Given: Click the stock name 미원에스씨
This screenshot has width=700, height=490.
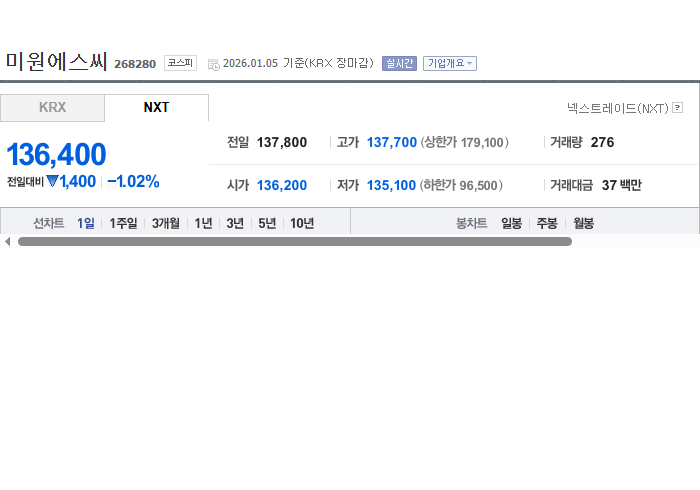Looking at the screenshot, I should (56, 62).
